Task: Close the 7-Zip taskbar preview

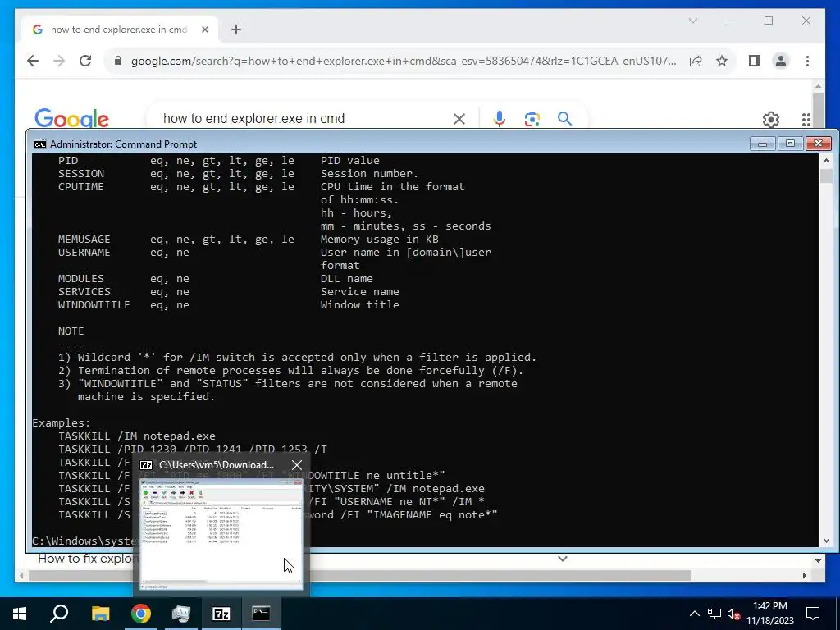Action: pyautogui.click(x=297, y=465)
